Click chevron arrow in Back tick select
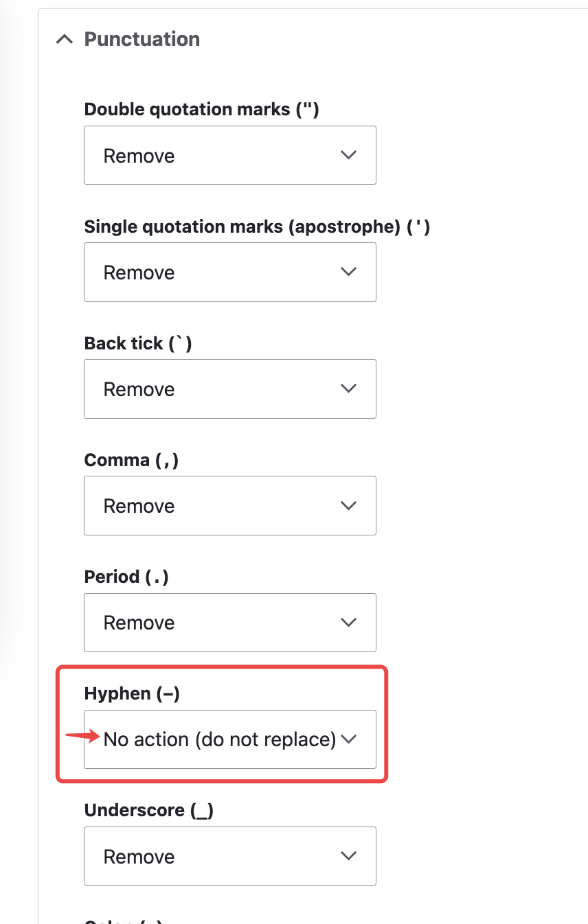Image resolution: width=588 pixels, height=924 pixels. (x=349, y=389)
